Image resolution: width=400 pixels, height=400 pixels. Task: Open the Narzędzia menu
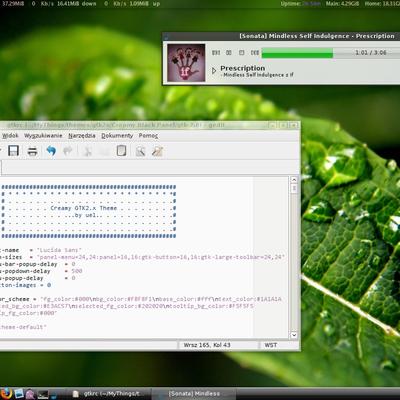coord(82,136)
